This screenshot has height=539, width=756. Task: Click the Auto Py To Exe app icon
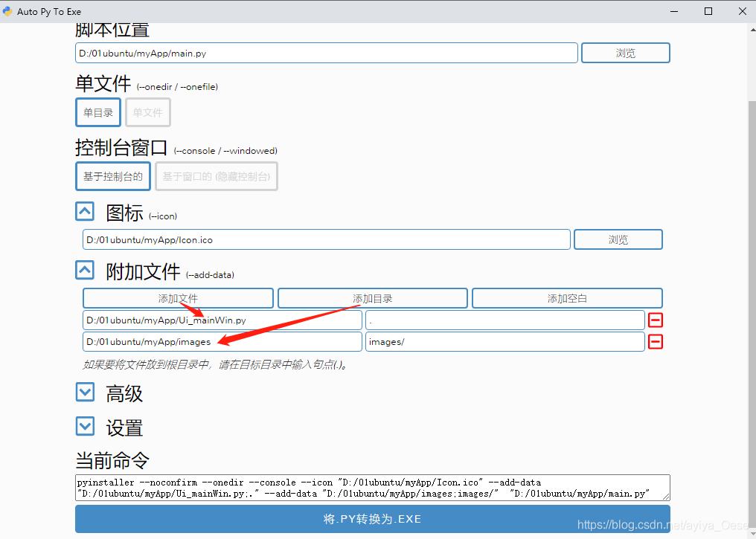pos(7,11)
